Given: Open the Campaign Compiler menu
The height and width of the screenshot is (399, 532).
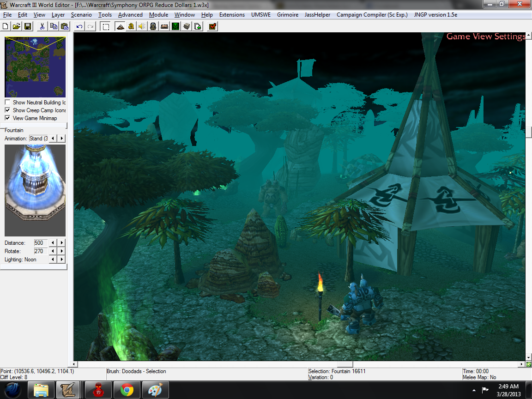Looking at the screenshot, I should (372, 15).
